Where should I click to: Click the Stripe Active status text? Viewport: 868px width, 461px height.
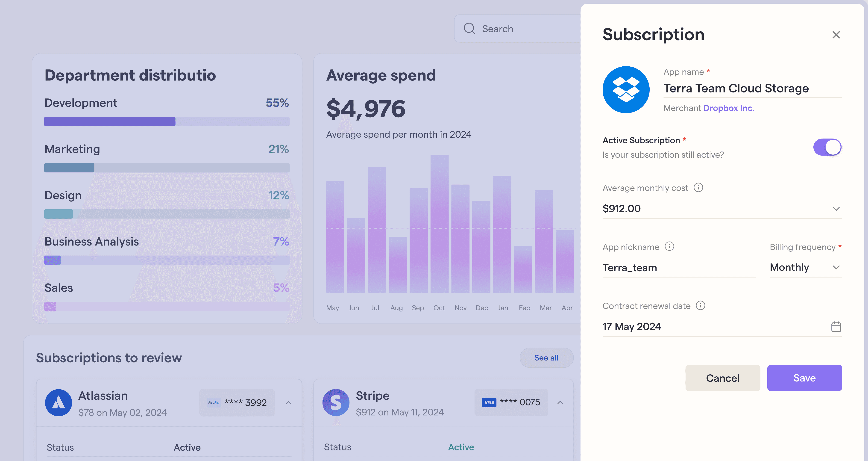tap(461, 447)
